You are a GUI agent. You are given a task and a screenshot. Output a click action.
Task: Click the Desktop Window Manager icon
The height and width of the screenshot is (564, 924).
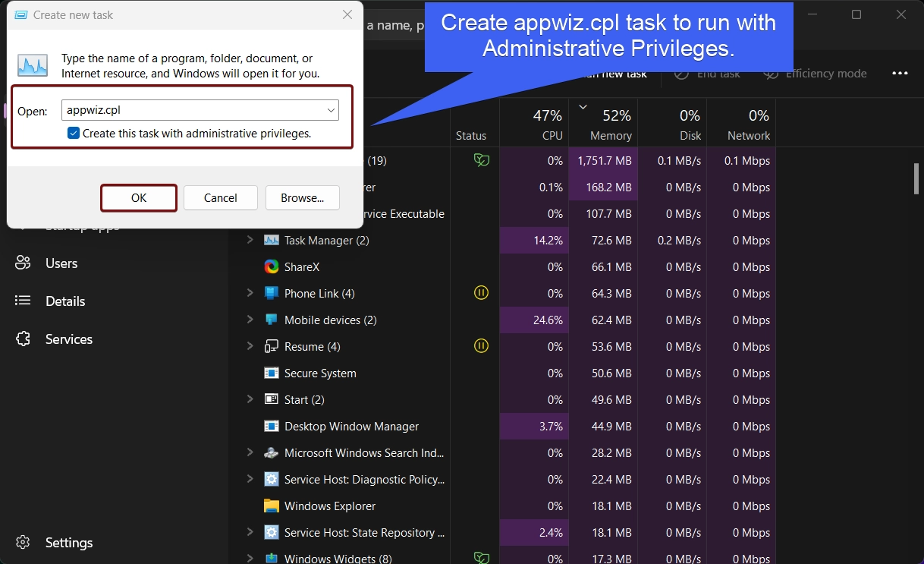(x=272, y=426)
